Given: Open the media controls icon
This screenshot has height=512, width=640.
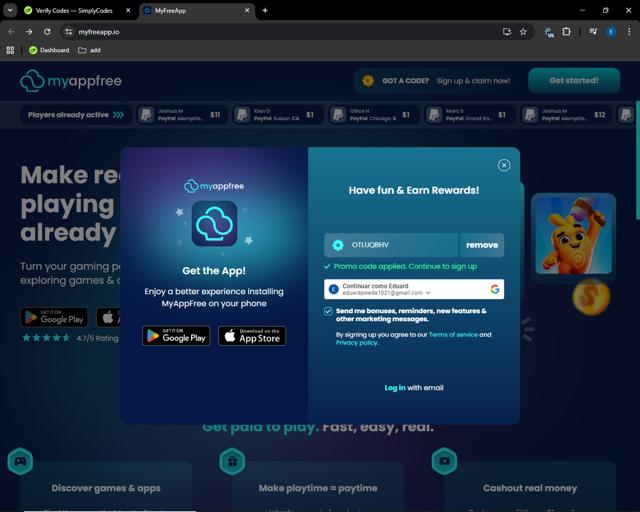Looking at the screenshot, I should point(593,32).
